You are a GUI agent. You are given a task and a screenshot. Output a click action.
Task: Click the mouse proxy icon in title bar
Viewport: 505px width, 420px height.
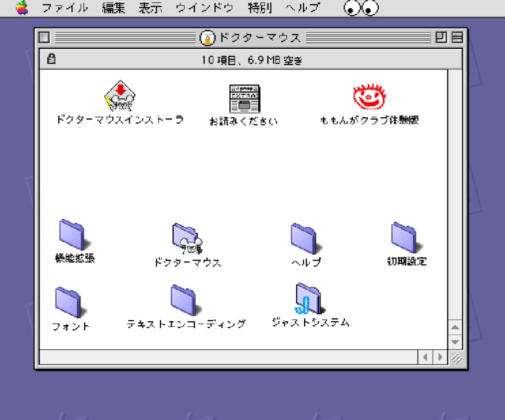(x=207, y=38)
